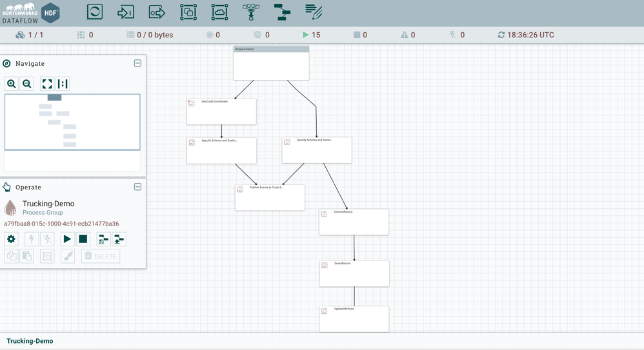Select the Funnel toolbar icon
644x350 pixels.
251,12
